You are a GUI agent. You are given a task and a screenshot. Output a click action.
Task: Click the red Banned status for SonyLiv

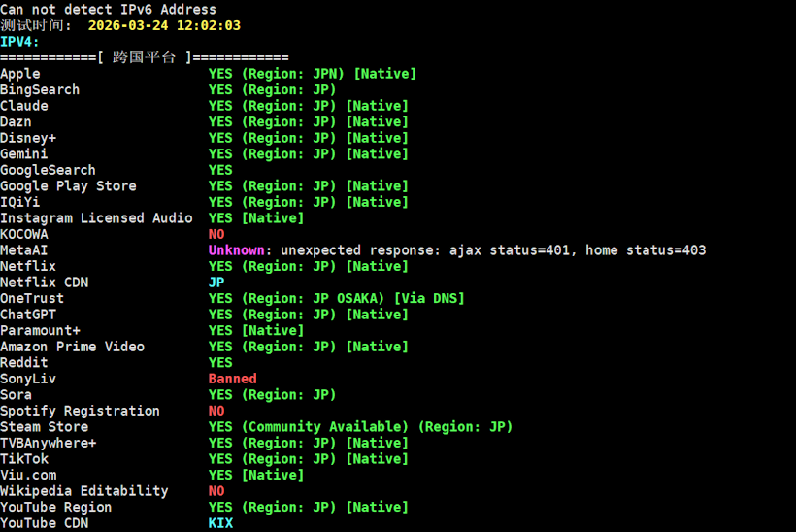[233, 379]
